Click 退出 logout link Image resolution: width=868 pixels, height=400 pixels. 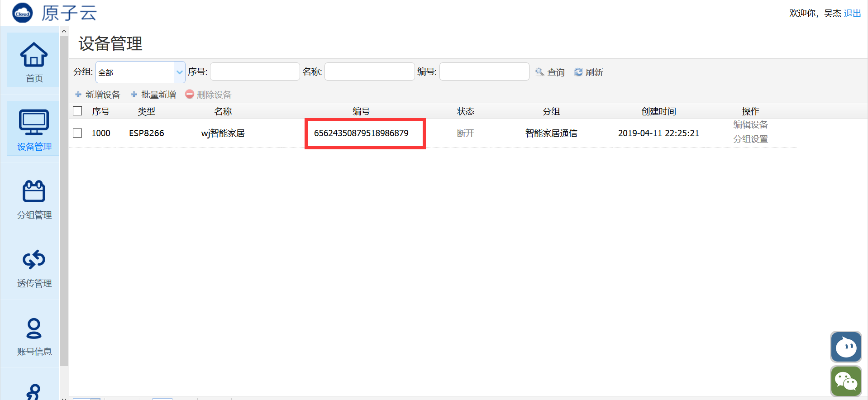click(x=853, y=13)
